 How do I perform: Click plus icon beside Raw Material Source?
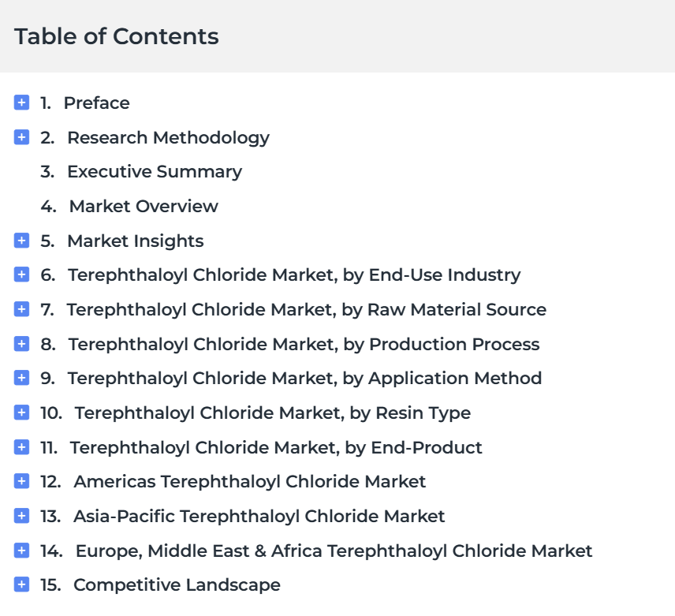pyautogui.click(x=21, y=309)
